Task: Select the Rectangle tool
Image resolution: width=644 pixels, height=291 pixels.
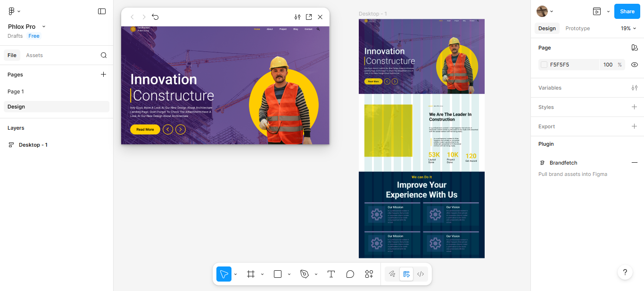Action: (277, 274)
